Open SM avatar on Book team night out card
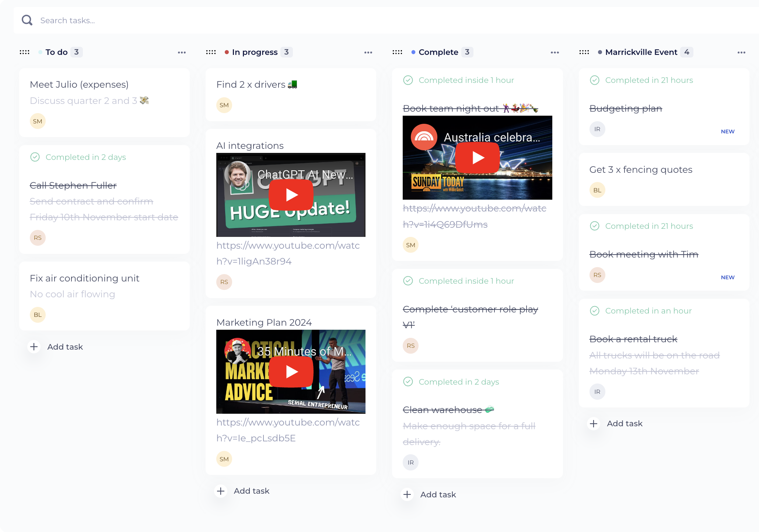Screen dimensions: 759x532 tap(411, 245)
